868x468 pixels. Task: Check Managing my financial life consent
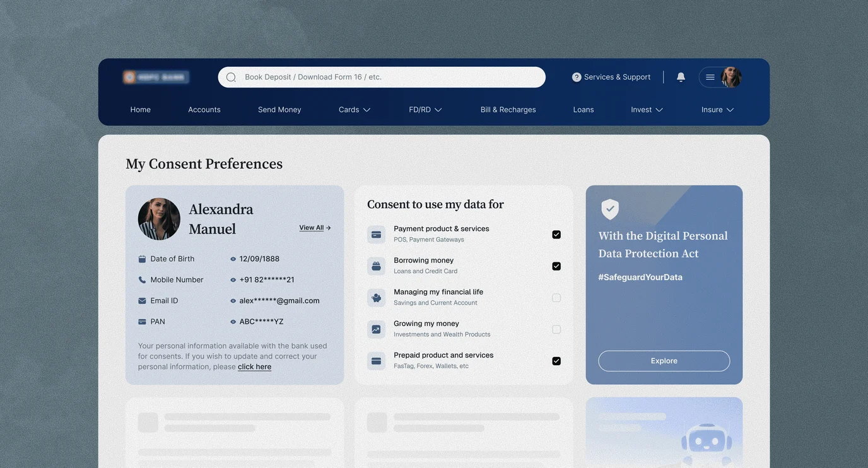coord(556,298)
